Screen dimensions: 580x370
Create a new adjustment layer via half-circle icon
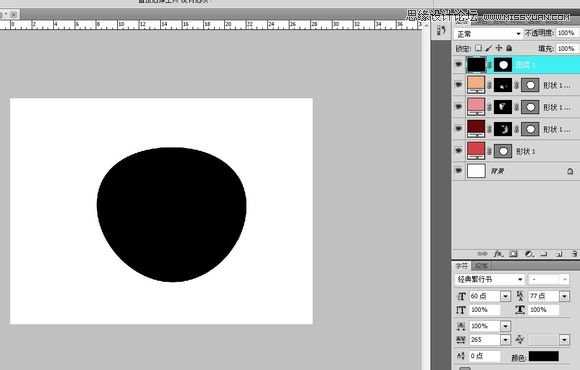tap(529, 254)
